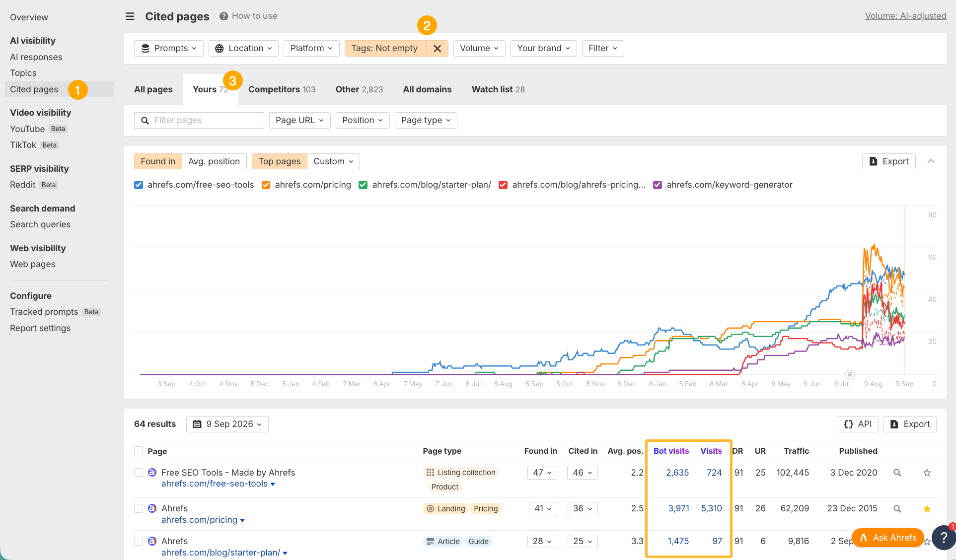Click the Export icon above the chart
The height and width of the screenshot is (560, 956).
click(874, 161)
